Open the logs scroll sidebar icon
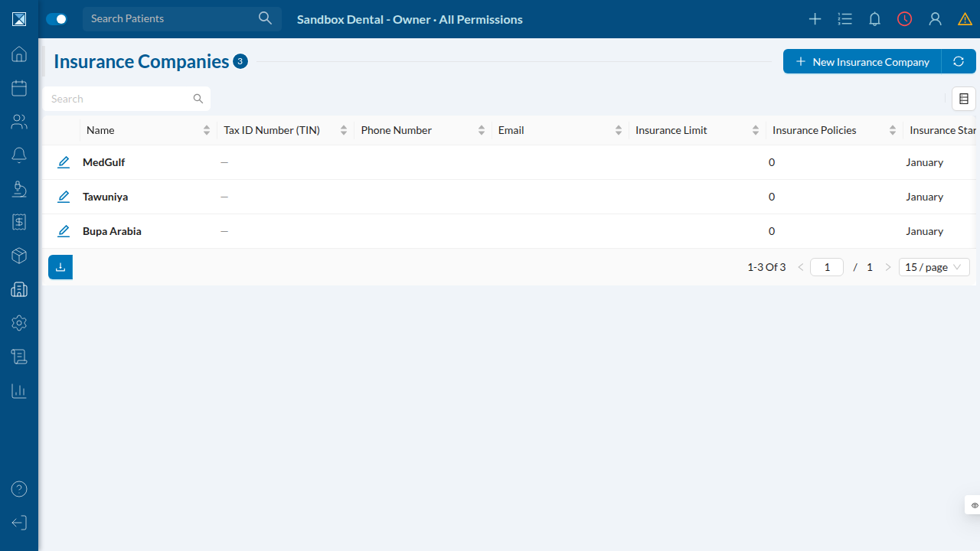This screenshot has height=551, width=980. [x=19, y=357]
